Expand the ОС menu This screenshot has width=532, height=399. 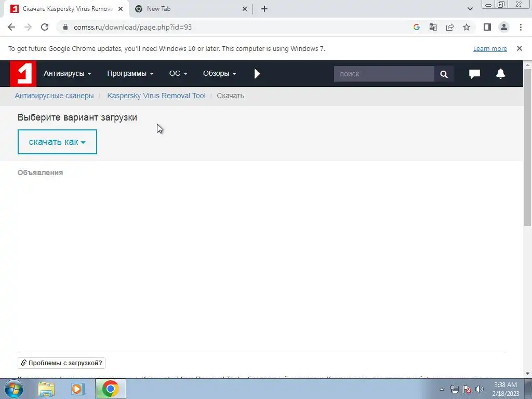[178, 74]
